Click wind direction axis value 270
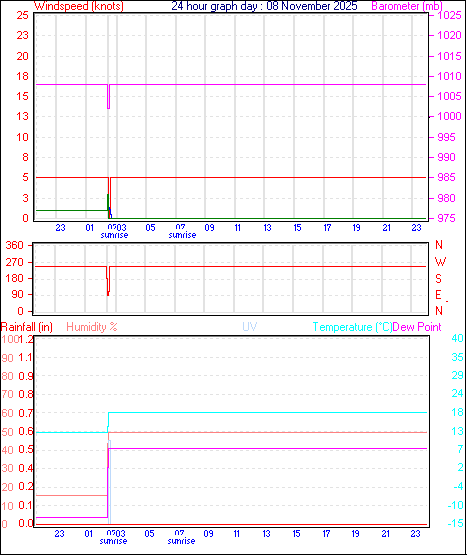This screenshot has height=559, width=467. (14, 262)
